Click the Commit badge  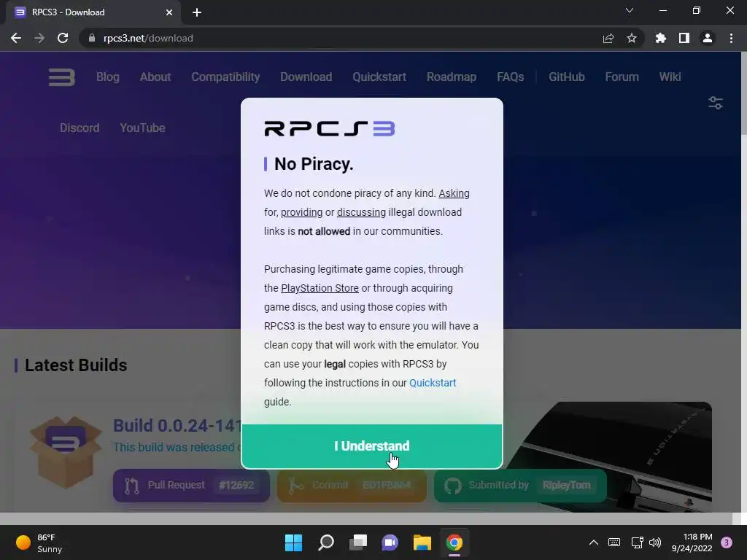click(352, 485)
